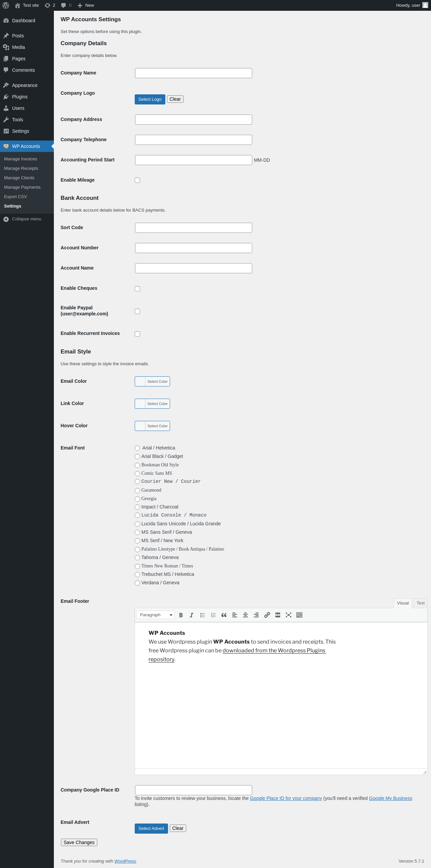This screenshot has height=868, width=431.
Task: Focus the Sort Code field
Action: pos(194,228)
